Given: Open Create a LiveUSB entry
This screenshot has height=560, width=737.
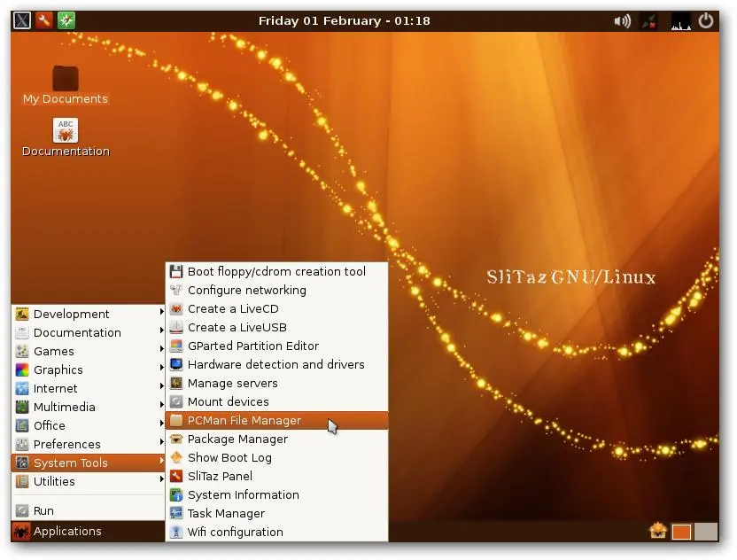Looking at the screenshot, I should tap(277, 327).
